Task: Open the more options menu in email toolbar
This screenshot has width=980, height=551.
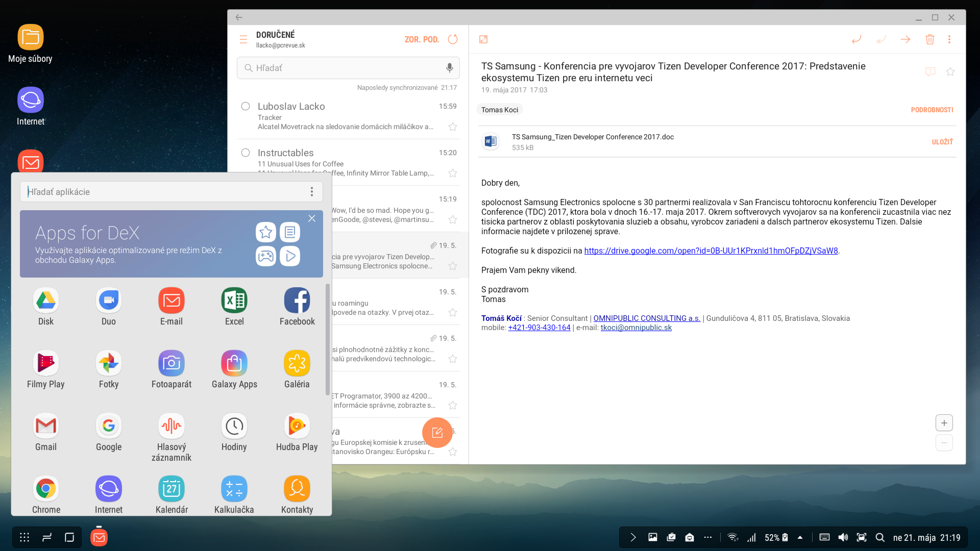Action: [949, 39]
